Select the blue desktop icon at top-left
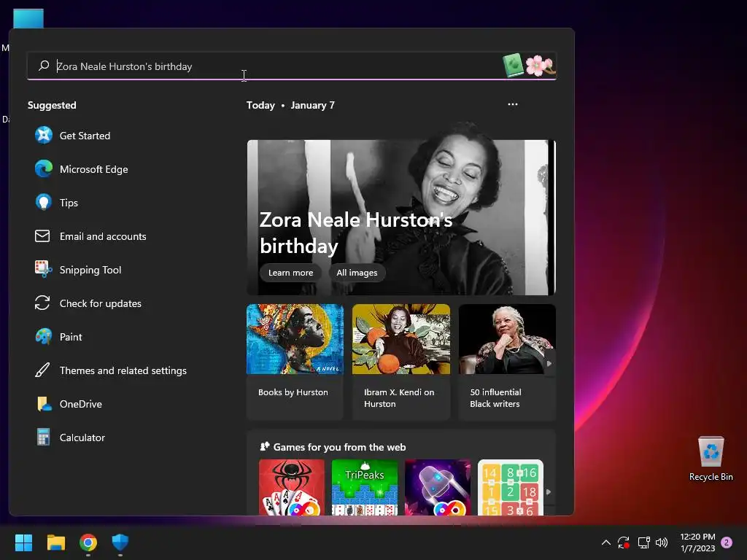Image resolution: width=747 pixels, height=560 pixels. point(28,19)
